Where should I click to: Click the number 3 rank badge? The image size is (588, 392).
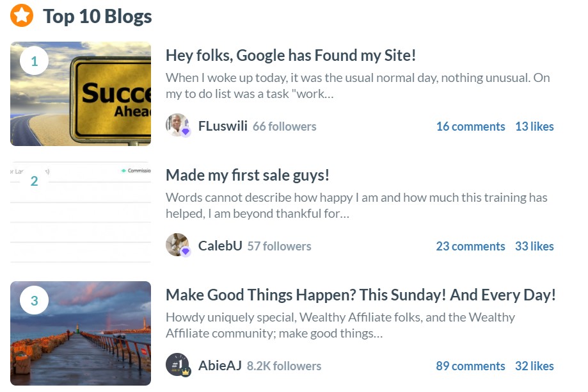(34, 300)
